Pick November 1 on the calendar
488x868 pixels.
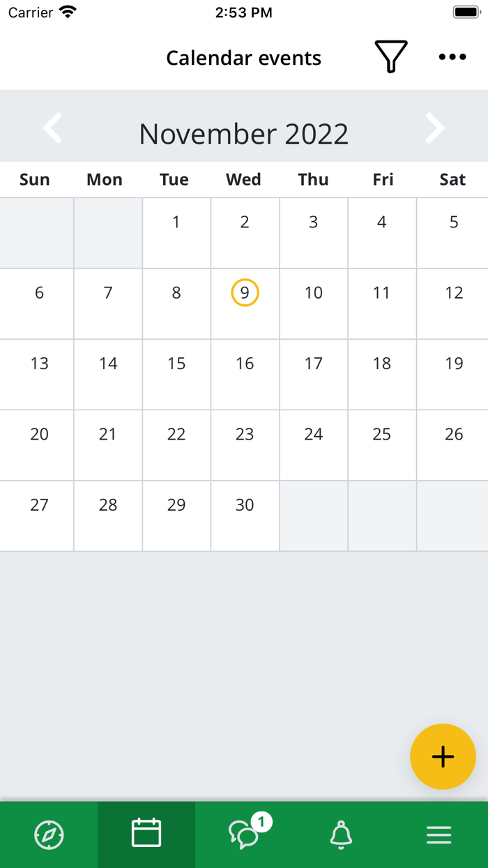(176, 232)
